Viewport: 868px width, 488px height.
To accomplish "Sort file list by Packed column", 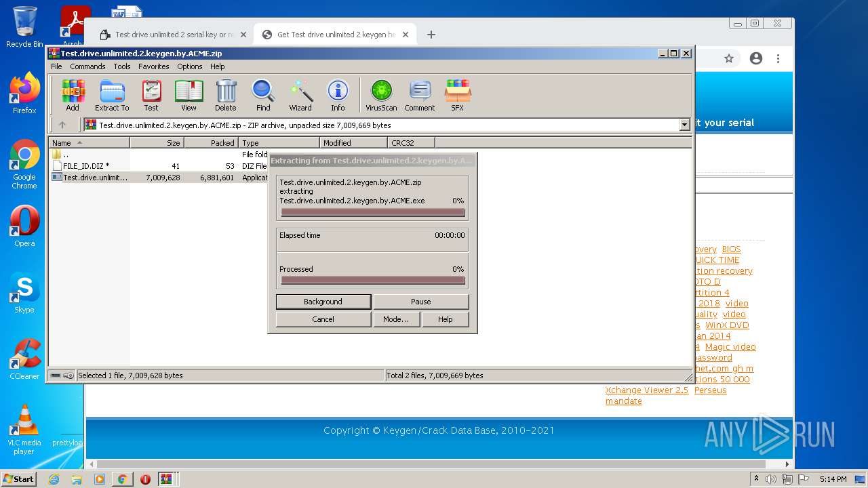I will 211,143.
